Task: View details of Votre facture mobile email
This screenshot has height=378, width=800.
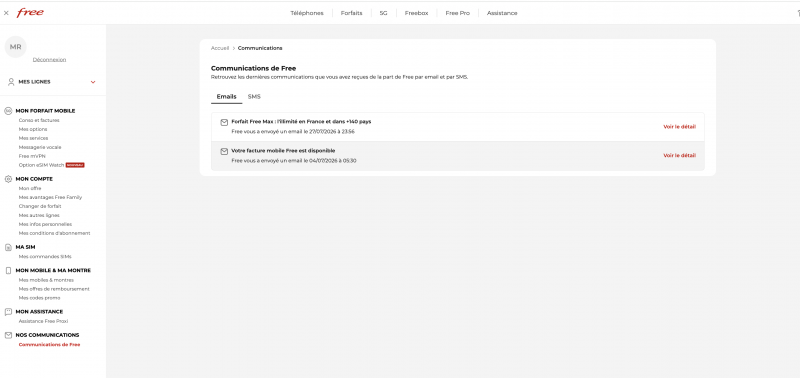Action: [680, 156]
